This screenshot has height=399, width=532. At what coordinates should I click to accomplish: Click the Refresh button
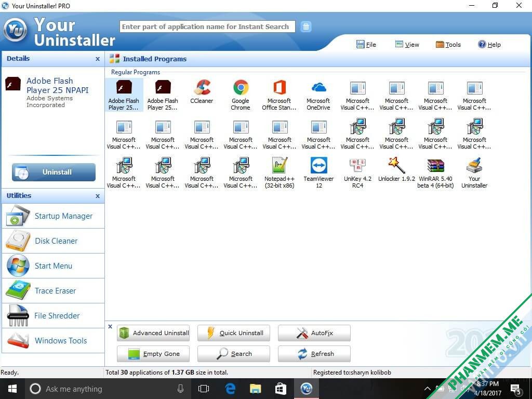314,354
